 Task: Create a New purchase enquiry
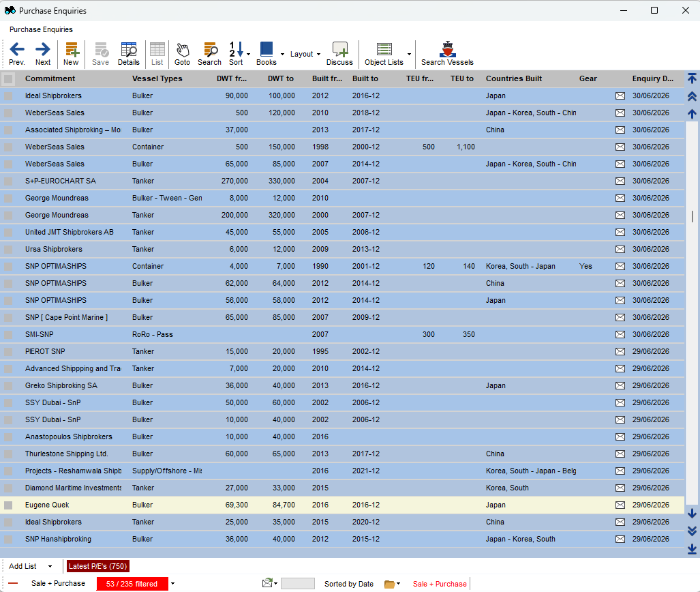(x=71, y=54)
